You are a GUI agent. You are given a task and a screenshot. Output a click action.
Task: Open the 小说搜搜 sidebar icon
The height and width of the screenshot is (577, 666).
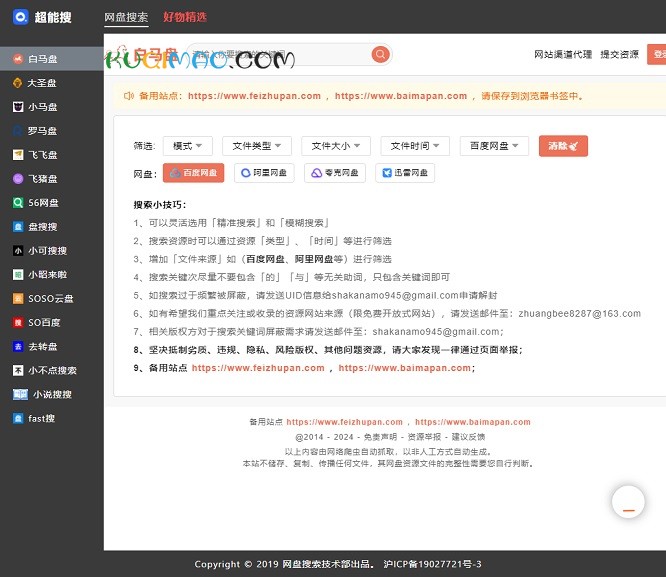20,394
